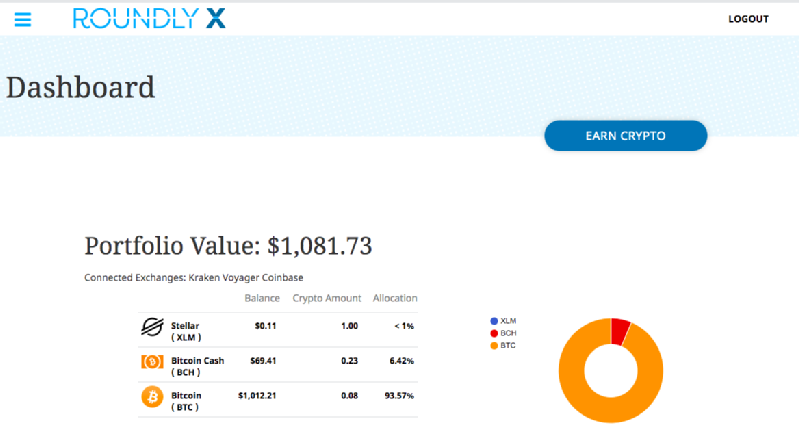Select the Stellar ( XLM ) name

186,331
